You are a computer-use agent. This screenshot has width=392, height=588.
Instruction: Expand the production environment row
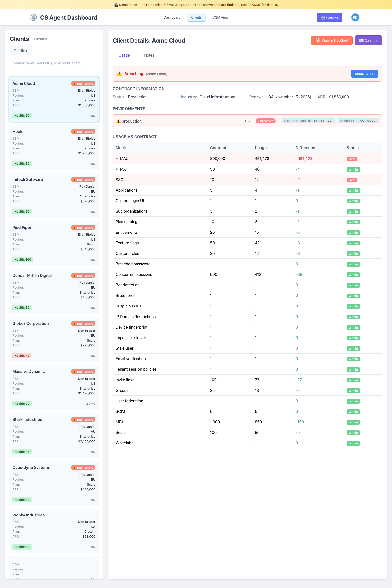tap(175, 121)
